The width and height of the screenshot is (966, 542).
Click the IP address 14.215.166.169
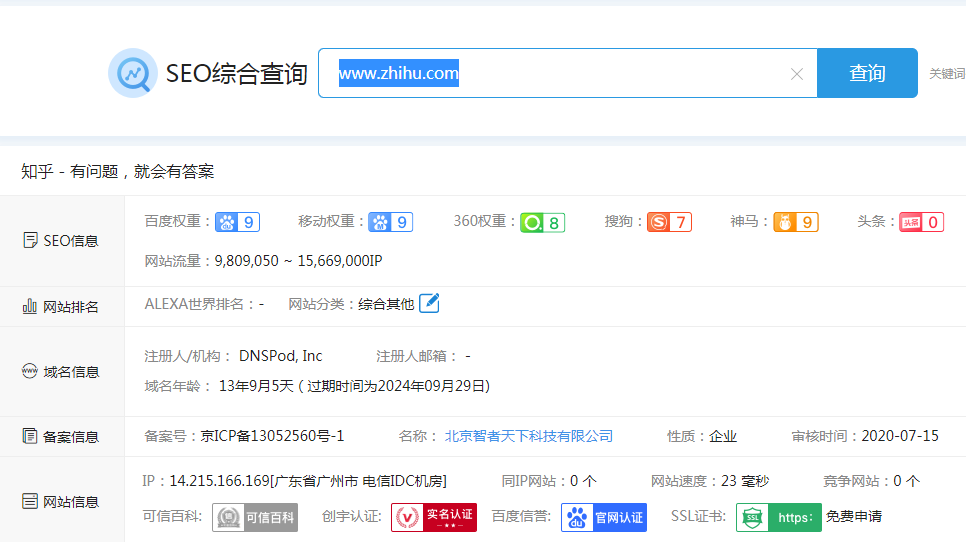220,481
